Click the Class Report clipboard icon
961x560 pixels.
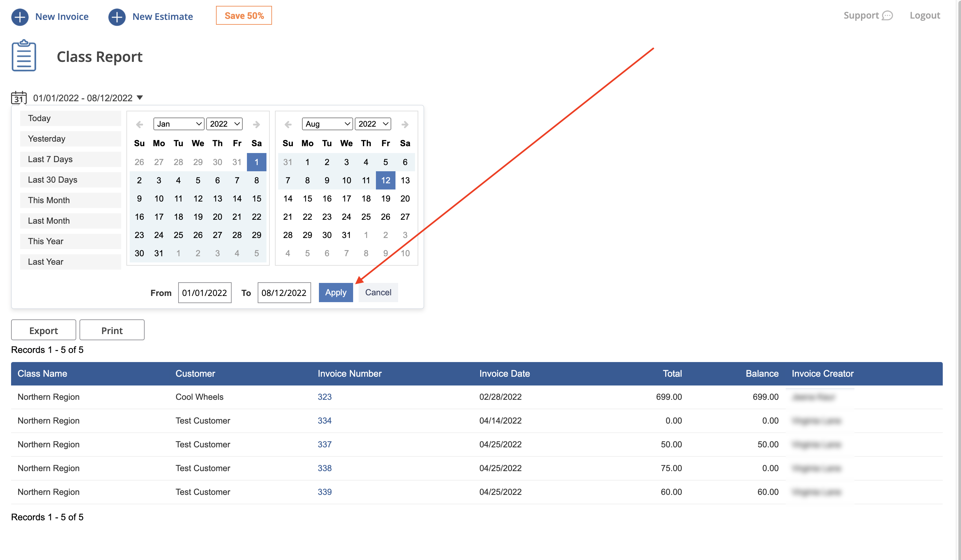click(x=23, y=55)
